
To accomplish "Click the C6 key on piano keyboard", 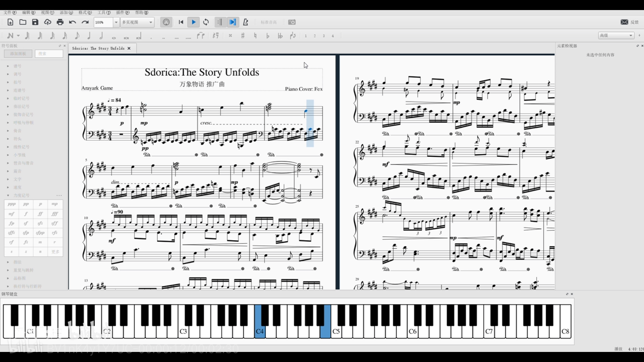I will [x=413, y=331].
